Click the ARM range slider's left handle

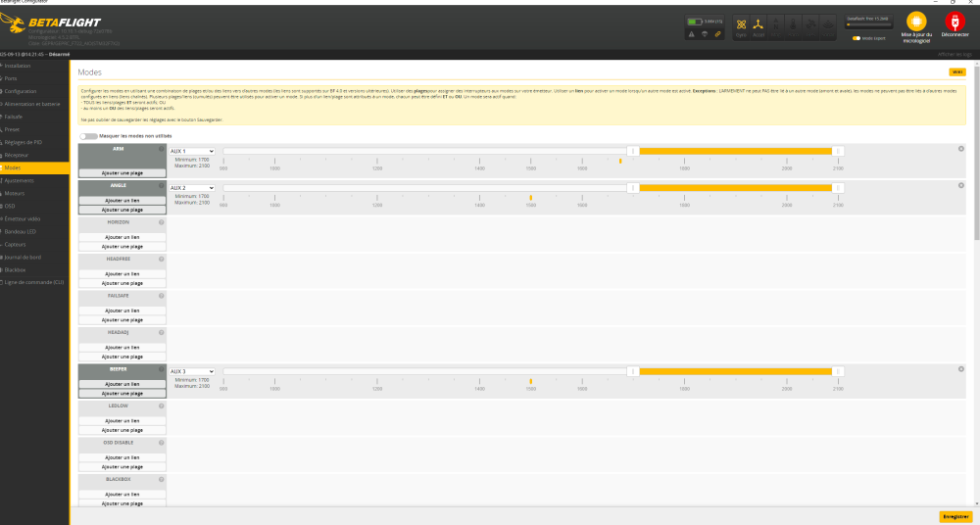point(633,151)
